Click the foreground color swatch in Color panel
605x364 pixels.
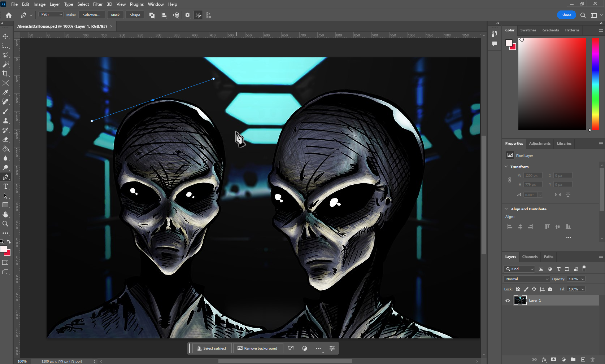[509, 43]
